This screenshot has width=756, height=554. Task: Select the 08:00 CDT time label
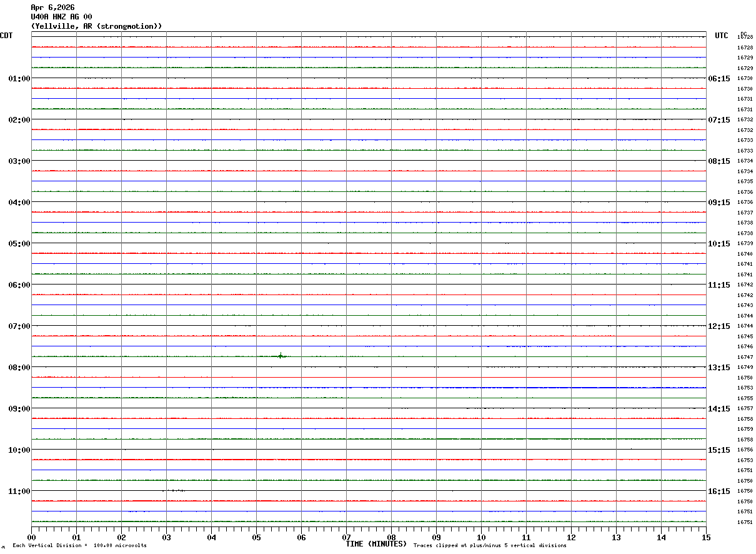coord(19,368)
